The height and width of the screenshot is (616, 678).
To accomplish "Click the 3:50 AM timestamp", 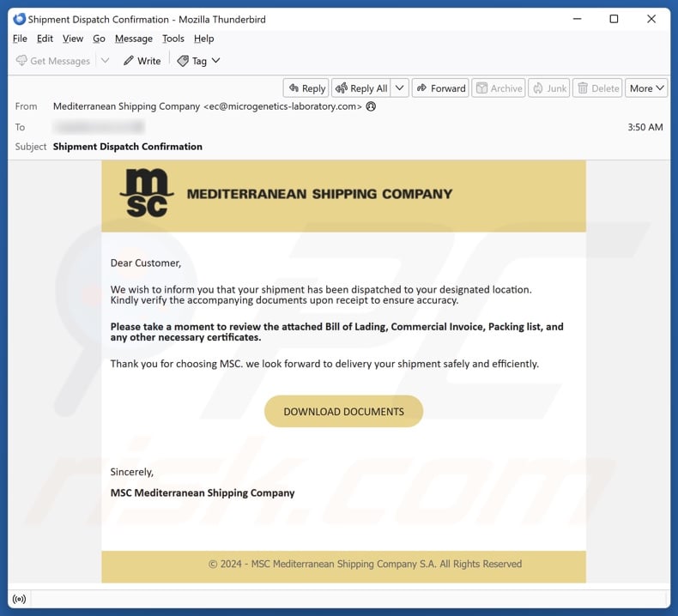I will [645, 127].
